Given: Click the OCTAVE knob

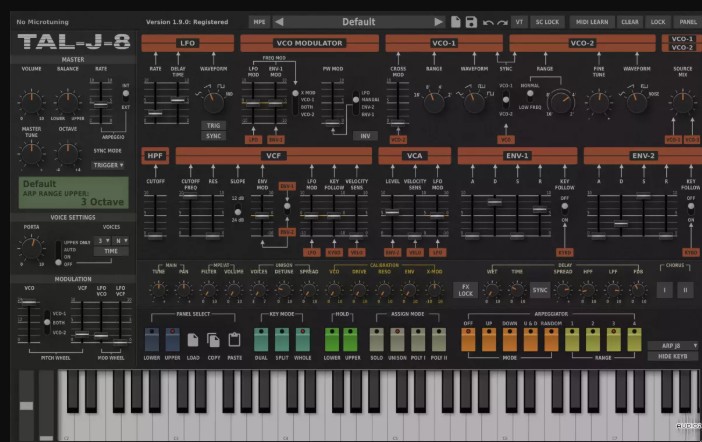Looking at the screenshot, I should point(68,154).
